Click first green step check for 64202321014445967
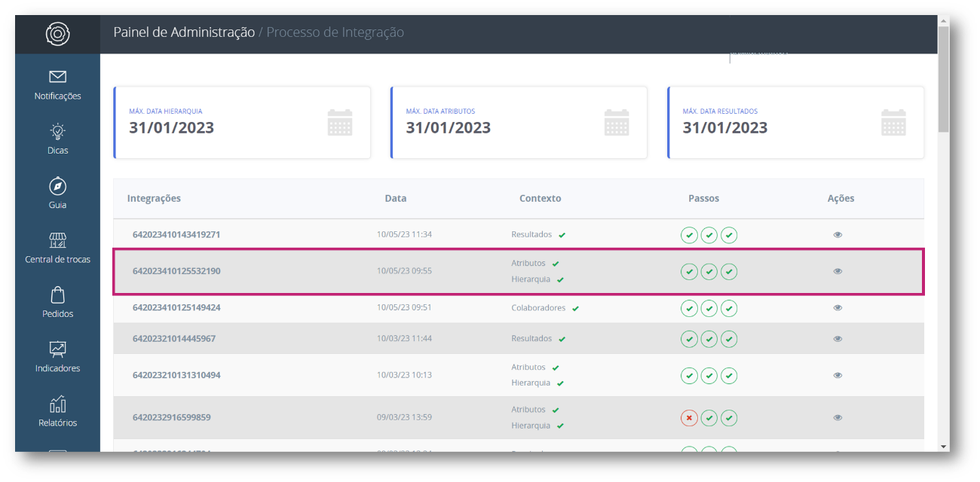The height and width of the screenshot is (482, 980). coord(689,339)
